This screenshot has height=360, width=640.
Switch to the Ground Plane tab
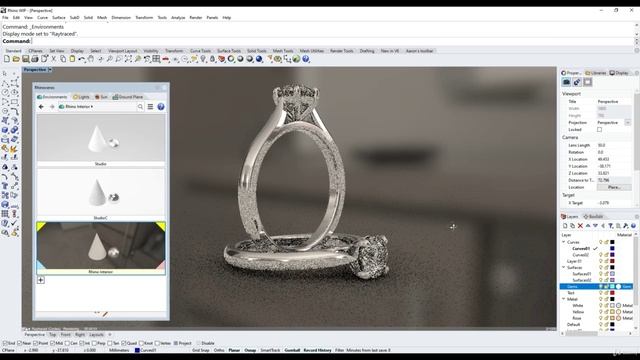(x=128, y=97)
